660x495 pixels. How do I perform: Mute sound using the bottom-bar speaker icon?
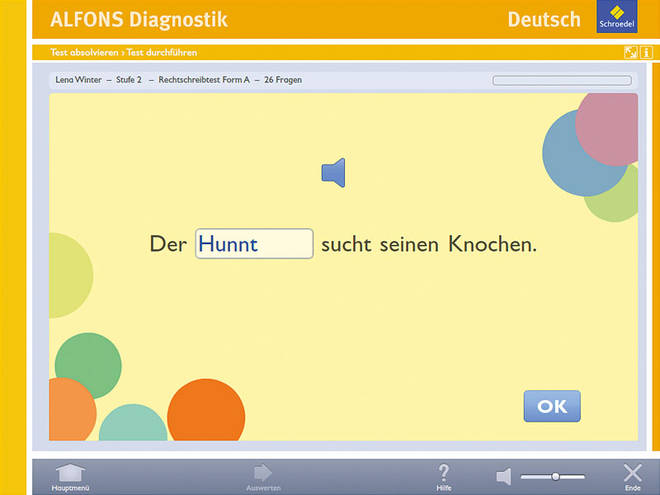[x=504, y=476]
